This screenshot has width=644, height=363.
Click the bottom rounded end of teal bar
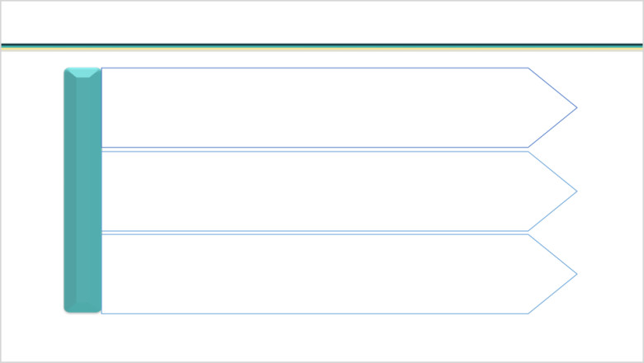point(83,308)
